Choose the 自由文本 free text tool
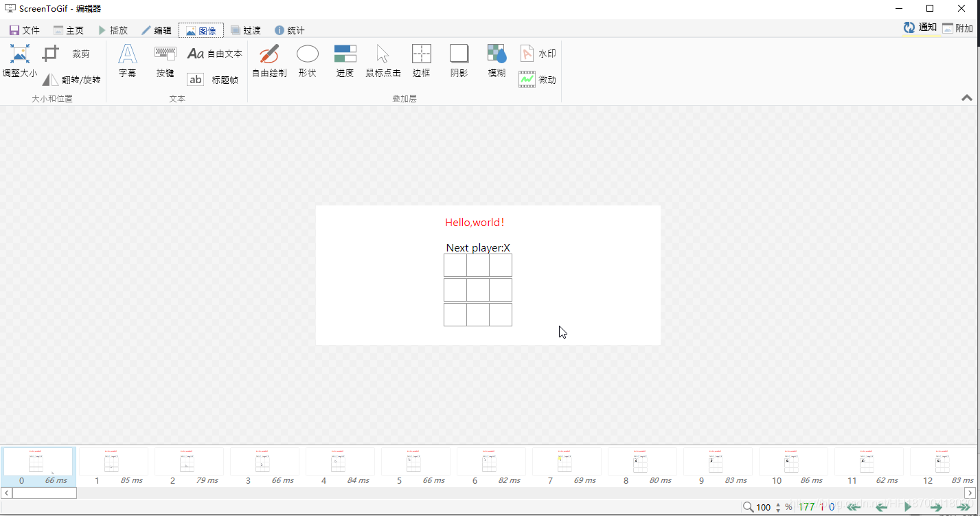 click(x=215, y=54)
